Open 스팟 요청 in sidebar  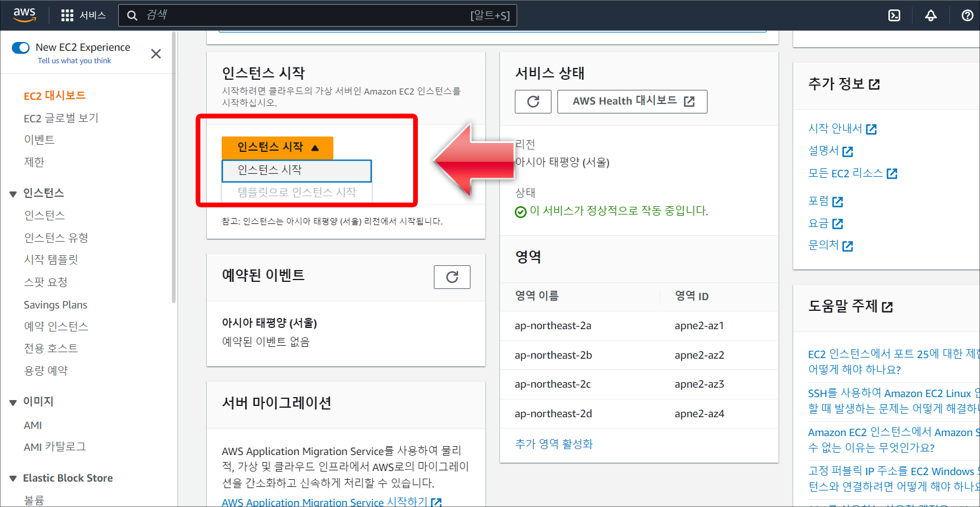(x=46, y=282)
